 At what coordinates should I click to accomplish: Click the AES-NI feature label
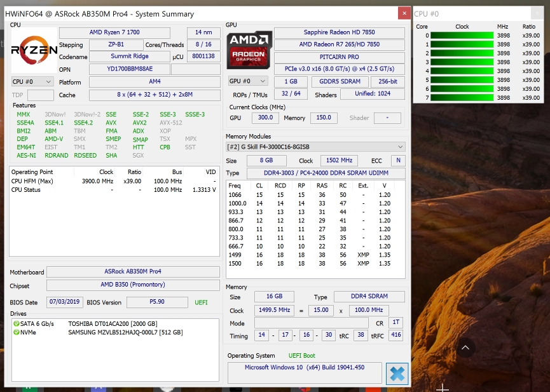[x=26, y=156]
